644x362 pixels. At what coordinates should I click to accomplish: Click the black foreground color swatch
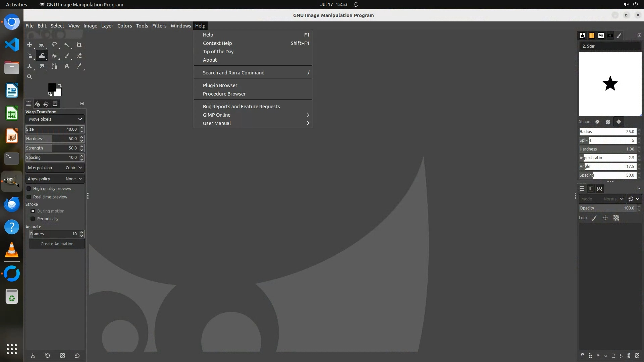click(x=52, y=87)
